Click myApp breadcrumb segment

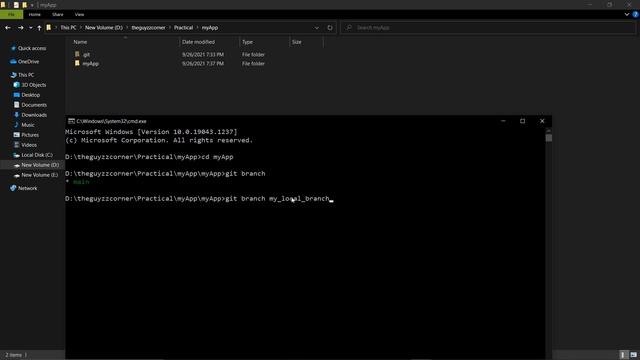click(x=210, y=28)
